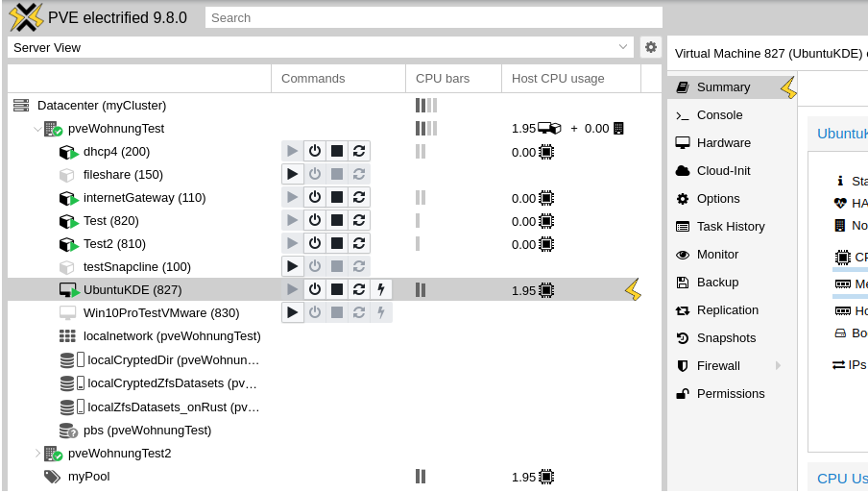Click the Search field
The width and height of the screenshot is (868, 493).
(x=433, y=17)
